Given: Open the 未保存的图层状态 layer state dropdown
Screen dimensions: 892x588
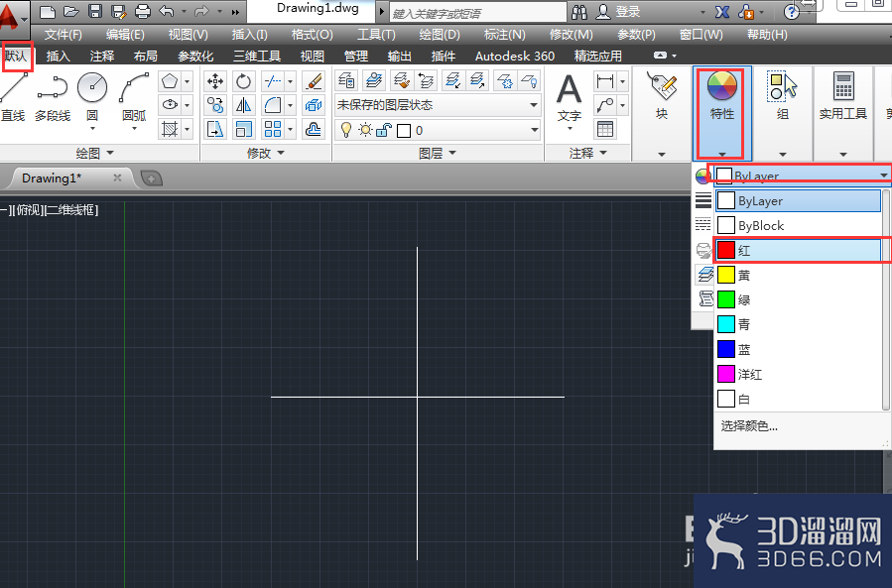Looking at the screenshot, I should click(438, 105).
